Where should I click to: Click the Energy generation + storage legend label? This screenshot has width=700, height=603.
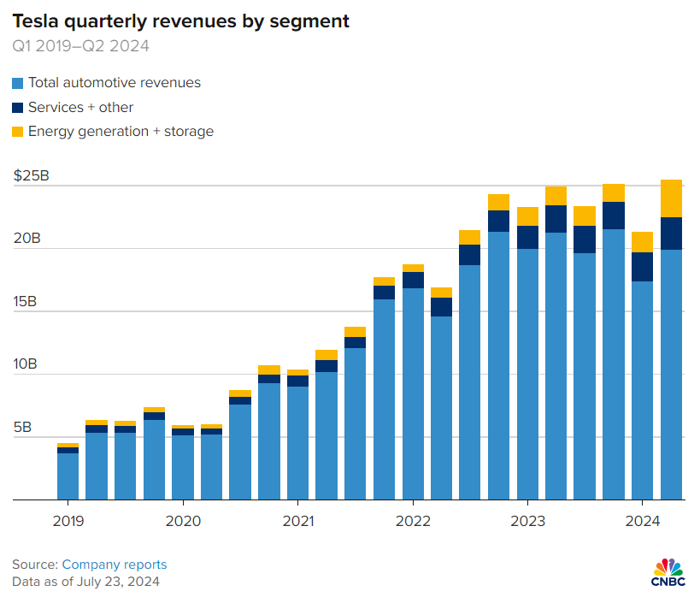coord(121,132)
